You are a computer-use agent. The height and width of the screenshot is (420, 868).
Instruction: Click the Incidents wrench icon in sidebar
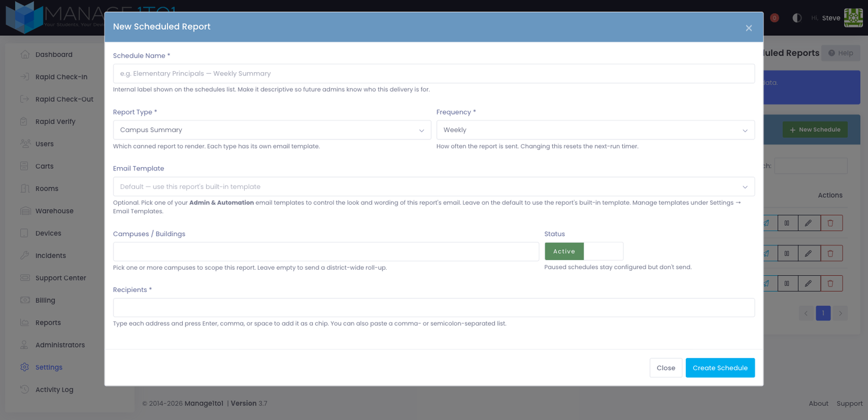pyautogui.click(x=25, y=255)
